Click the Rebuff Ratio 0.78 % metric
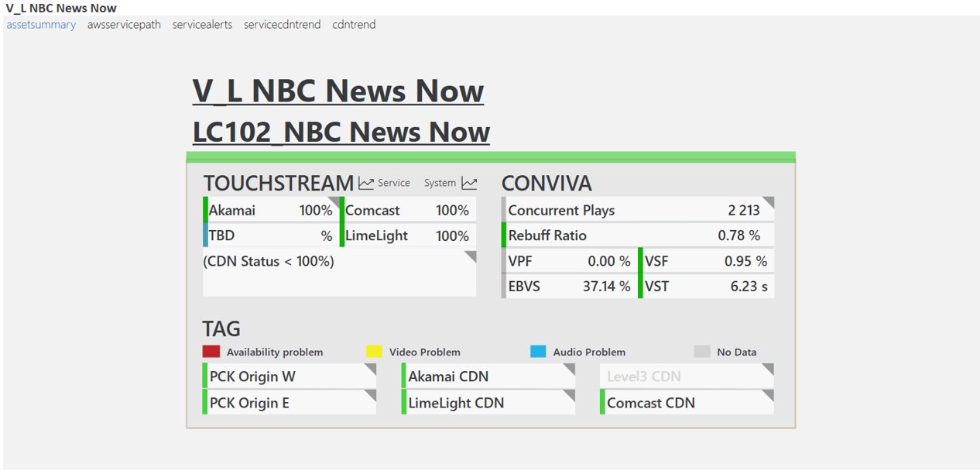The width and height of the screenshot is (980, 471). pyautogui.click(x=638, y=235)
